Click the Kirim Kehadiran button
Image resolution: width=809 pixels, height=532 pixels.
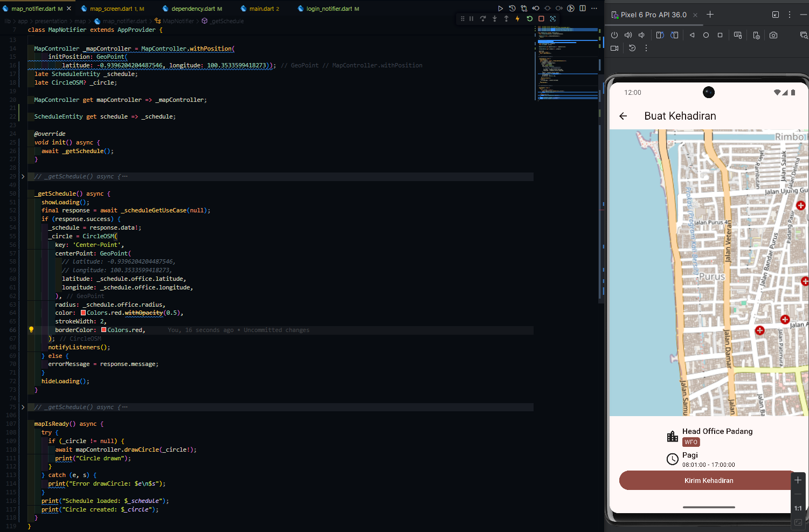point(708,480)
